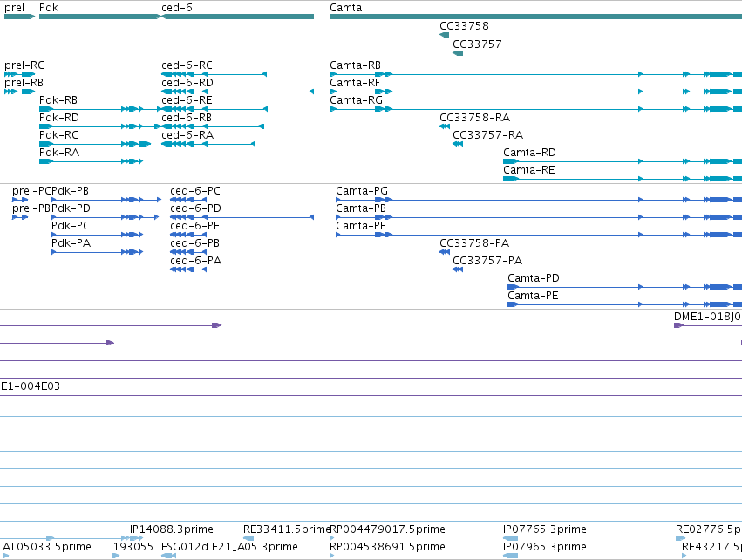Click the CG33757-RA transcript label
The image size is (742, 560).
pyautogui.click(x=488, y=135)
